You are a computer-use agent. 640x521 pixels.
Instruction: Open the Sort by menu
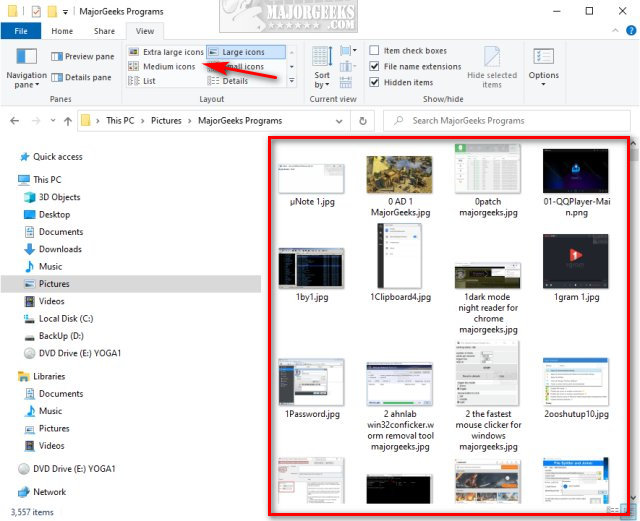pyautogui.click(x=322, y=68)
